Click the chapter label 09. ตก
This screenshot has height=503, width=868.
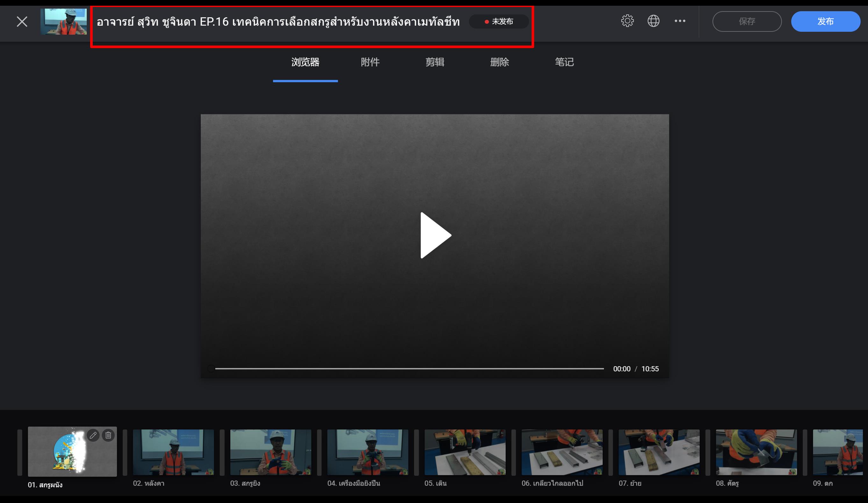click(x=822, y=483)
